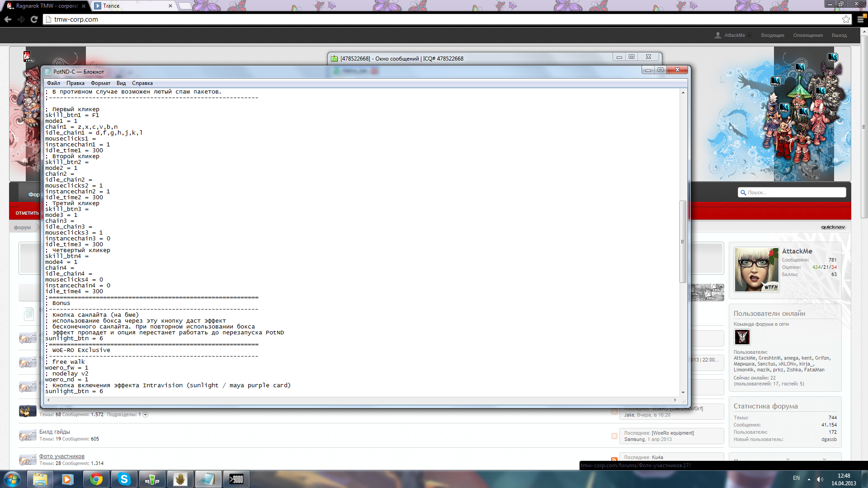Viewport: 868px width, 488px height.
Task: Click the Notepad title bar document icon
Action: (48, 72)
